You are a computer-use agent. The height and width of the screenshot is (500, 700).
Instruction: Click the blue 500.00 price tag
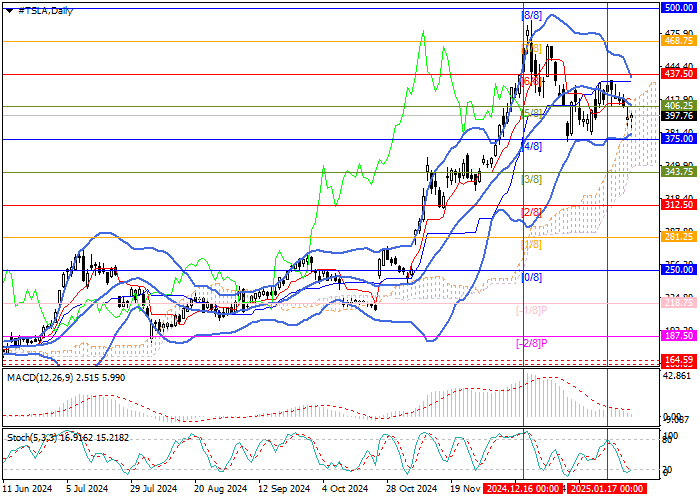click(x=679, y=7)
